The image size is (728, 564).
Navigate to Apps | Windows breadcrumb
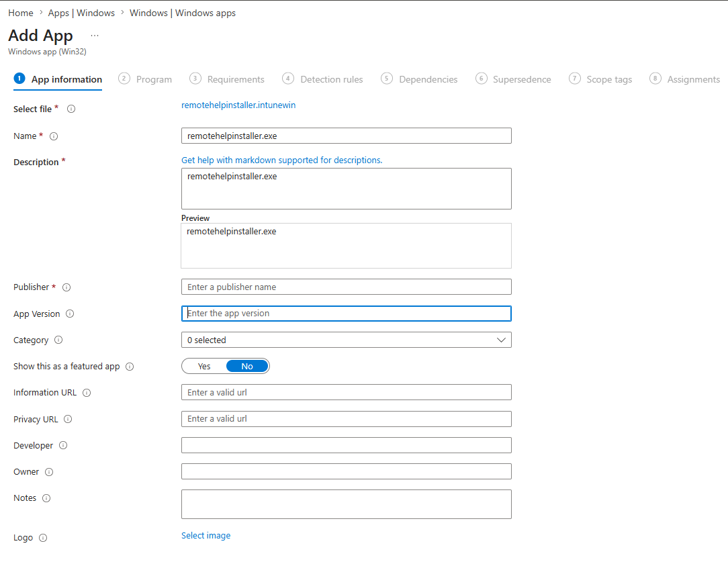(81, 13)
